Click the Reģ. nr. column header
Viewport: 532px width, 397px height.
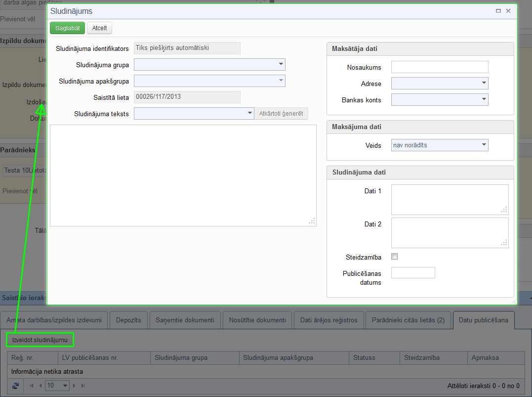pos(33,357)
